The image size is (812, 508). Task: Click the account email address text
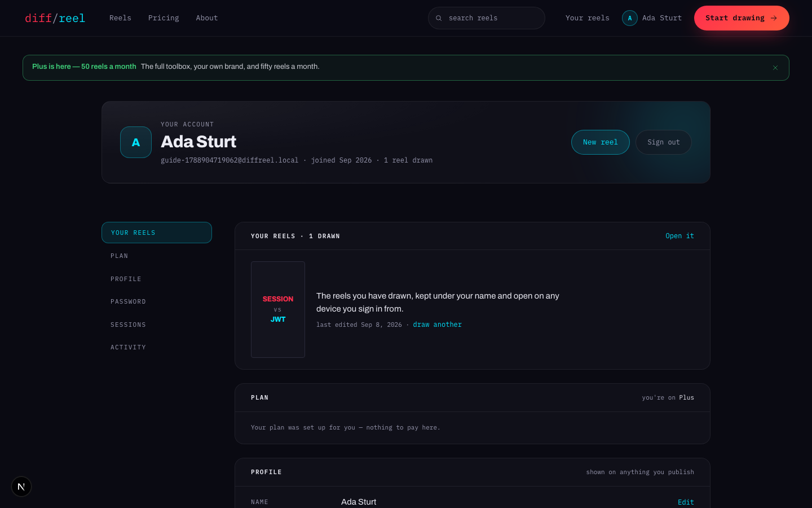click(230, 160)
